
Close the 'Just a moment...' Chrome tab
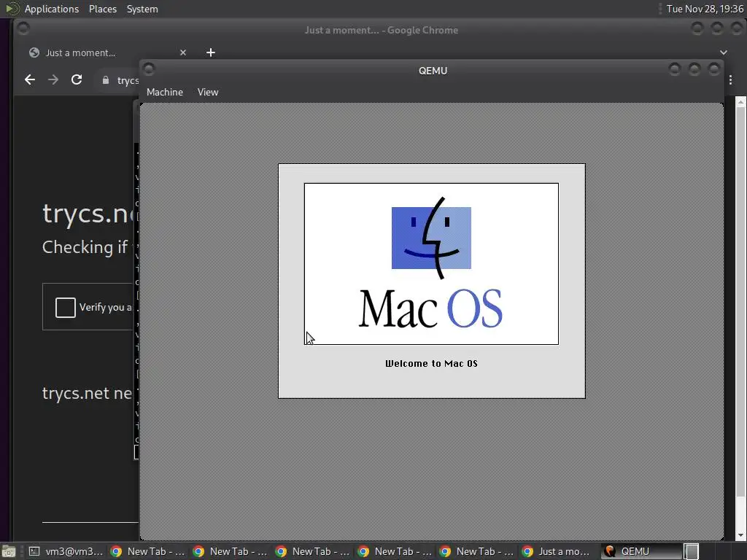pyautogui.click(x=183, y=52)
